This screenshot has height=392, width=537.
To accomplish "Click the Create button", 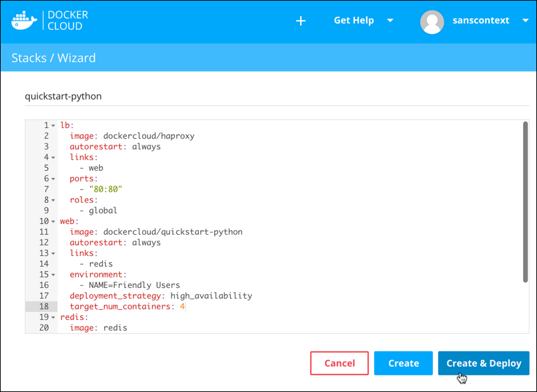I will 403,363.
